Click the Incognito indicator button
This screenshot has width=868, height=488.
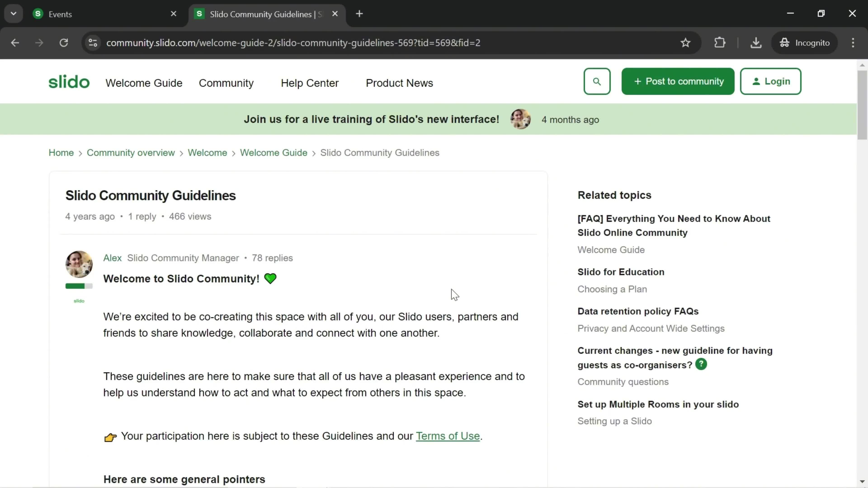tap(804, 43)
